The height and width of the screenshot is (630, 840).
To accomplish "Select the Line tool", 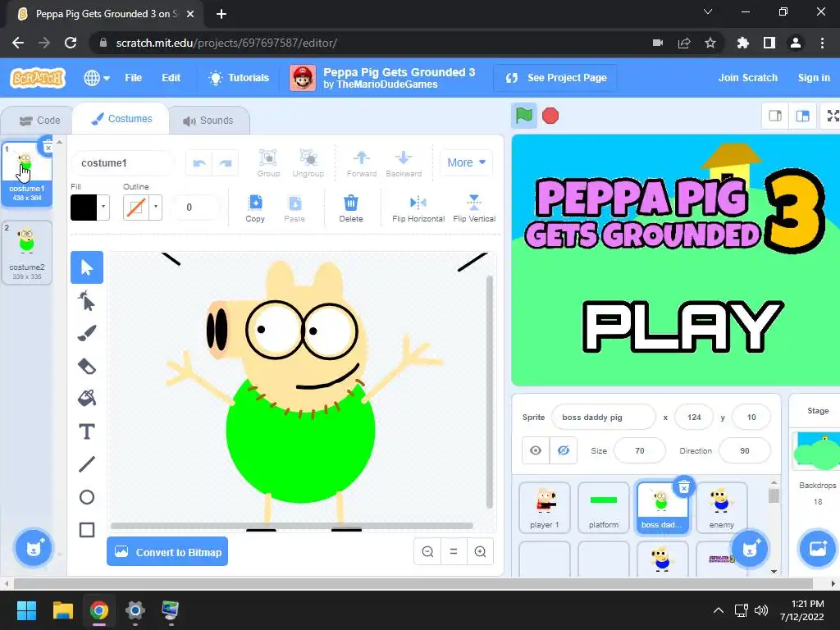I will point(87,464).
